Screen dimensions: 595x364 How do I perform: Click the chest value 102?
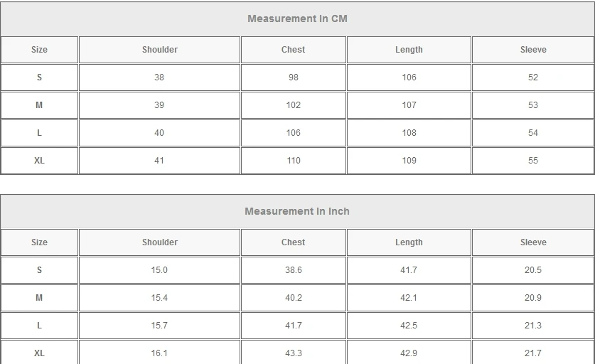(294, 105)
